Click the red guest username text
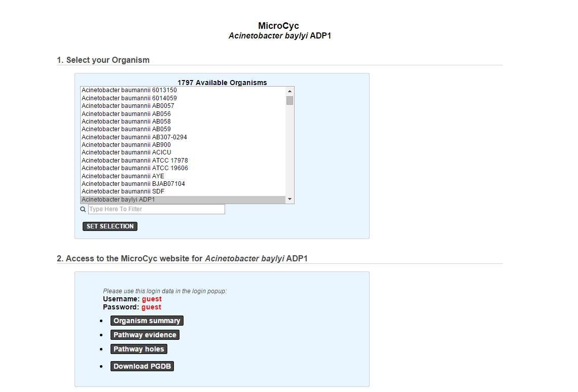 coord(152,299)
